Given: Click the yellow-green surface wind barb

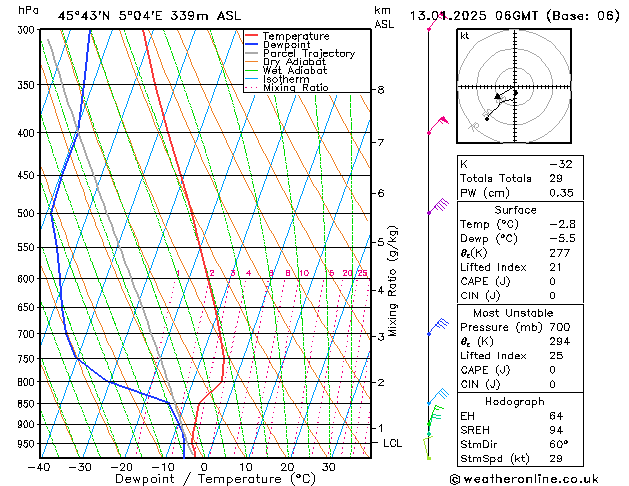Looking at the screenshot, I should tap(428, 448).
